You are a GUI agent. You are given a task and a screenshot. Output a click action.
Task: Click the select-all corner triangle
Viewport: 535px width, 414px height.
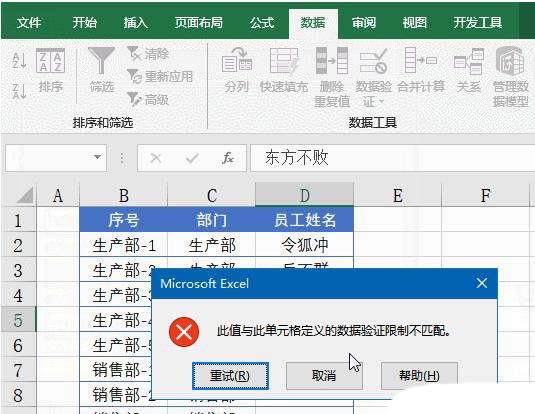pos(24,195)
